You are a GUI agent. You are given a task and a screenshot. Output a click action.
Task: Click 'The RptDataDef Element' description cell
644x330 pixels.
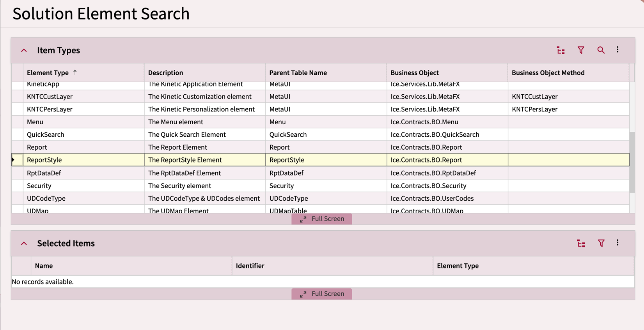click(205, 173)
